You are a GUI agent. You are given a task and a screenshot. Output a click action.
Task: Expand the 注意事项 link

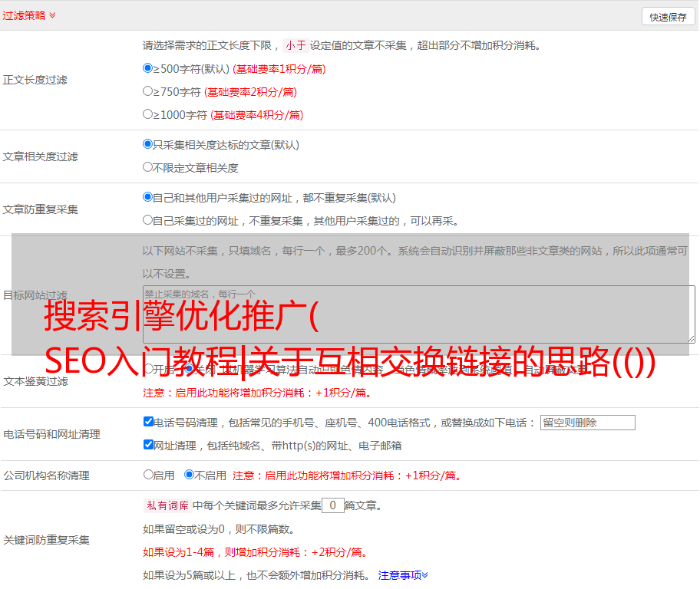pos(403,576)
